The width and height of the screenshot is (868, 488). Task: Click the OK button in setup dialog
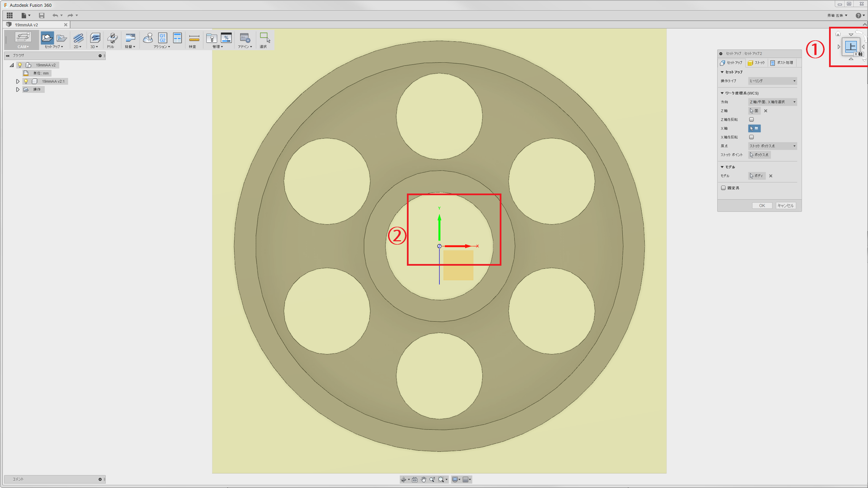(x=762, y=206)
